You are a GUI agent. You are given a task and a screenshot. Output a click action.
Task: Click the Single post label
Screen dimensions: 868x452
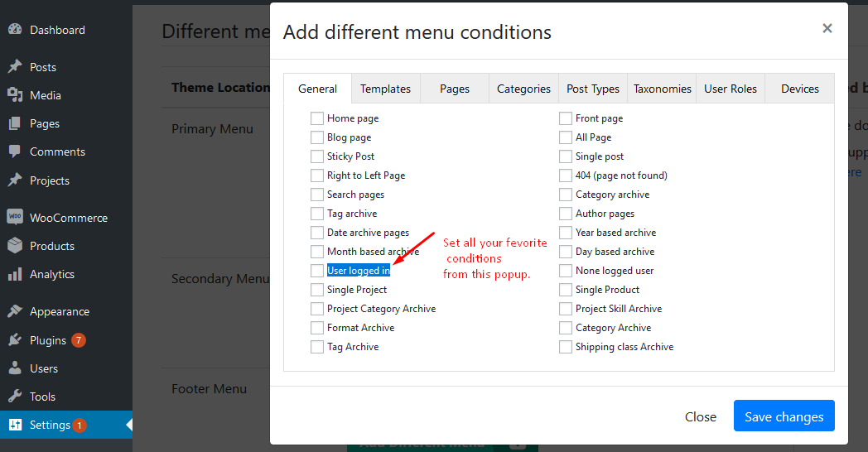[600, 156]
